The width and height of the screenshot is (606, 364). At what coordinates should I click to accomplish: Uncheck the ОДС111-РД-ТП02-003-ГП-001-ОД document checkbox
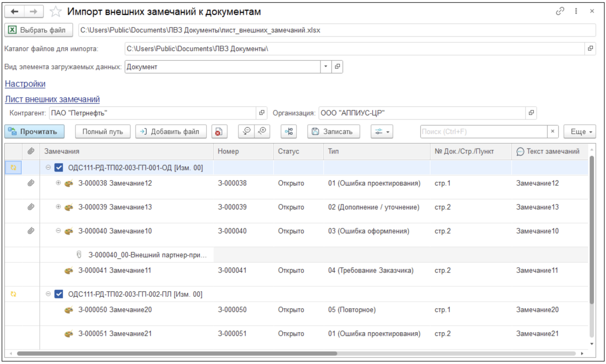[59, 168]
